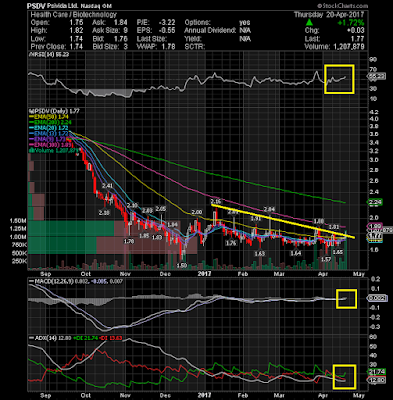Click the RSI 55.23 value tag on right axis
Screen dimensions: 393x400
pos(377,76)
